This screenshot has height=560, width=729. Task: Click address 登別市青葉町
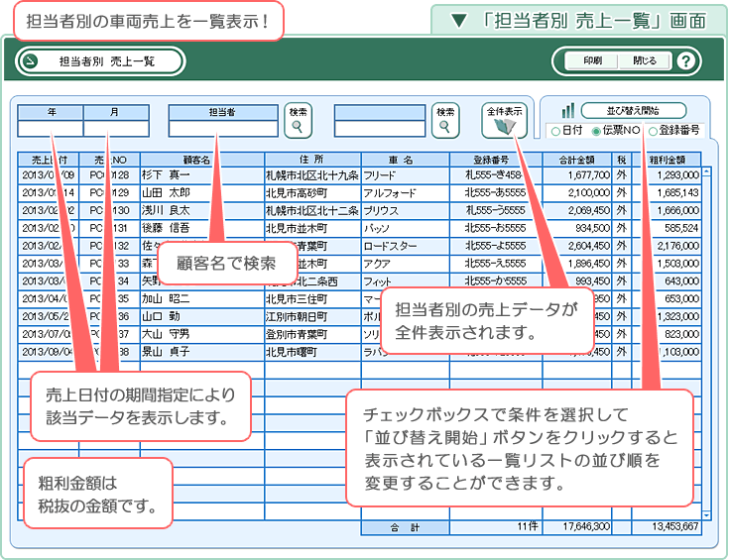[x=297, y=335]
